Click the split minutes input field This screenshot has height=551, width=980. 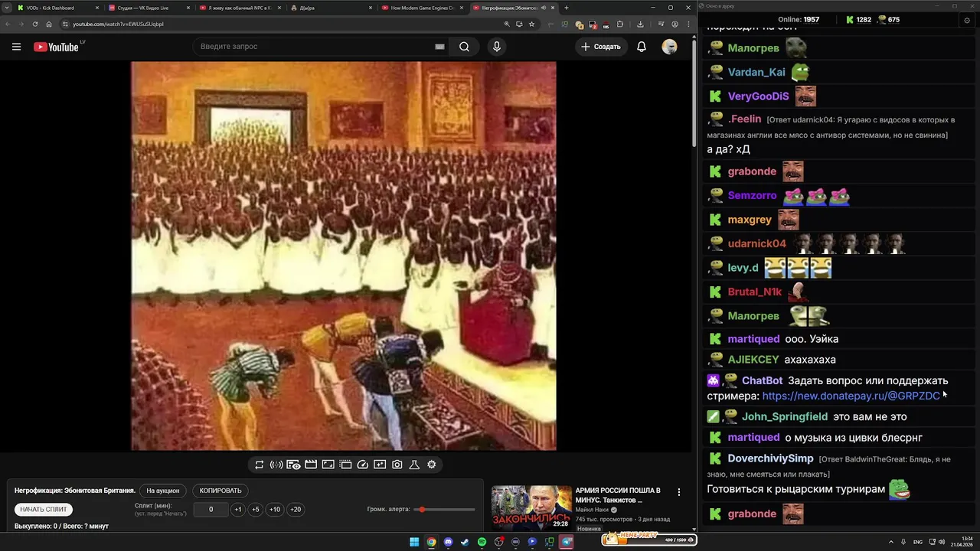pos(211,510)
